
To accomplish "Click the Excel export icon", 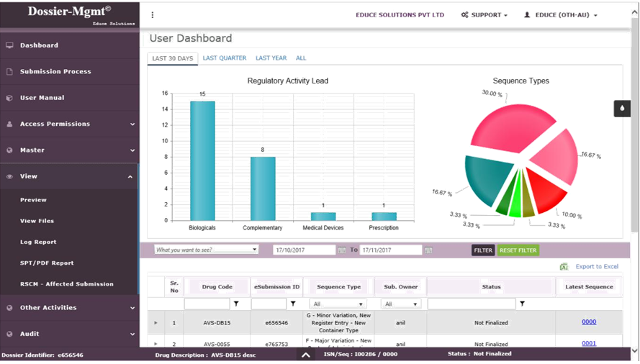I will [564, 267].
